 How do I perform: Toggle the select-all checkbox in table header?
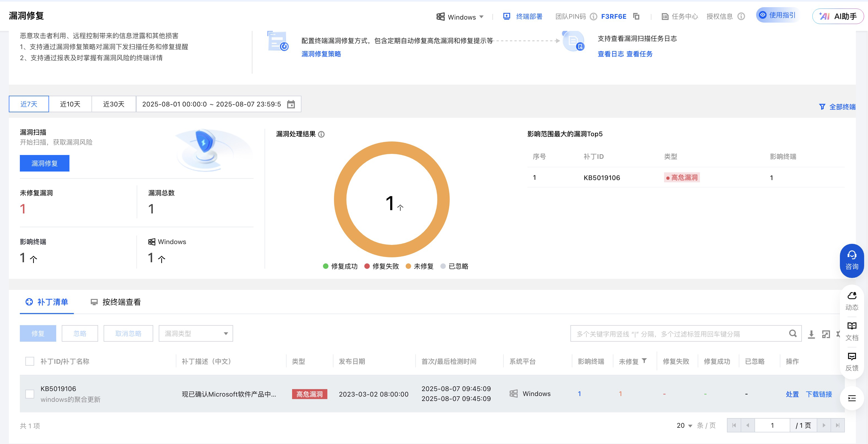tap(30, 361)
